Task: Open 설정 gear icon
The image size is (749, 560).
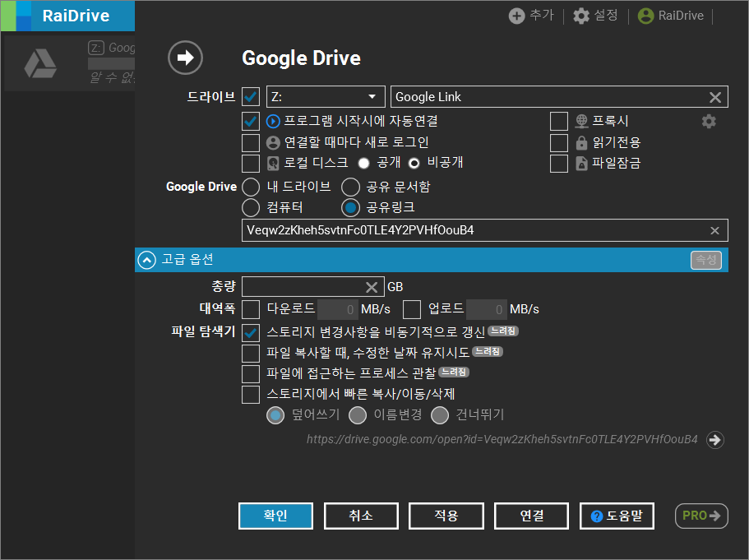Action: [x=580, y=16]
